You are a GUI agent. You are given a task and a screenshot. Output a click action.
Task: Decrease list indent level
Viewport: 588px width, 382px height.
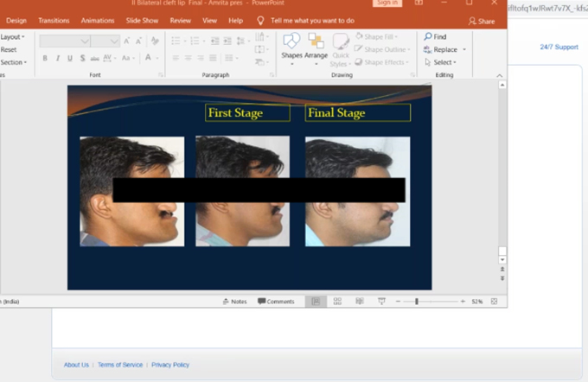pyautogui.click(x=214, y=41)
